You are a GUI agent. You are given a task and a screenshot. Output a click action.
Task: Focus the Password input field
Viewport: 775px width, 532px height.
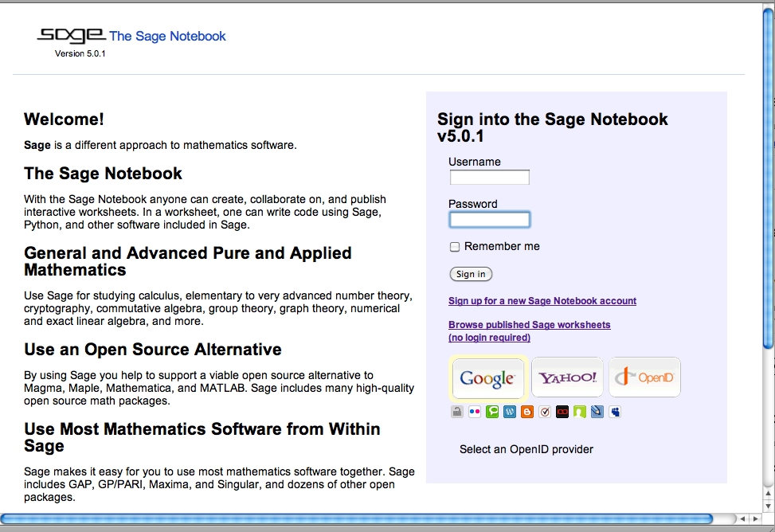(489, 220)
